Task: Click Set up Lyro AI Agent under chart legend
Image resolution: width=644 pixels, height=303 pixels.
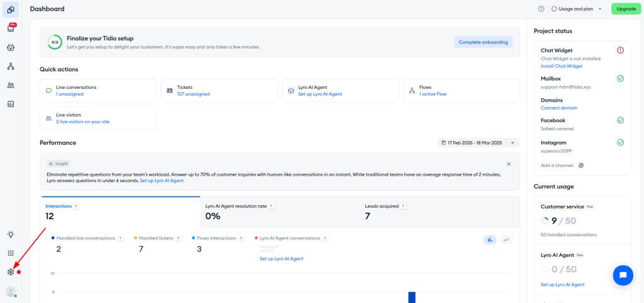Action: click(x=281, y=259)
